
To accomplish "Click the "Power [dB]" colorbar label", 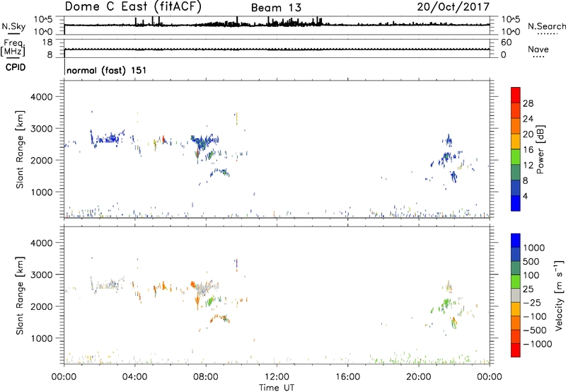I will tap(540, 149).
